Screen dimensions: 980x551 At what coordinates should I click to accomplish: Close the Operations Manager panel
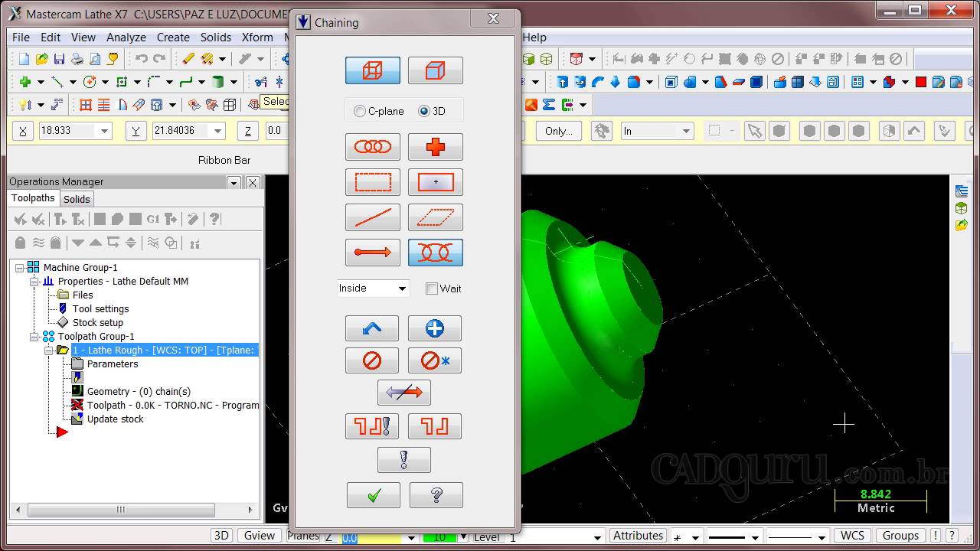point(253,182)
